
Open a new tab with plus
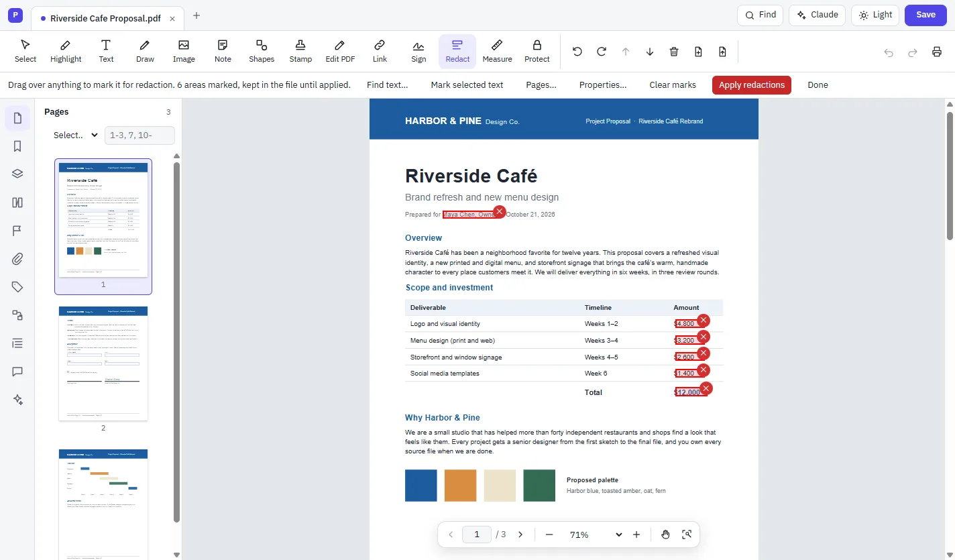[x=196, y=15]
